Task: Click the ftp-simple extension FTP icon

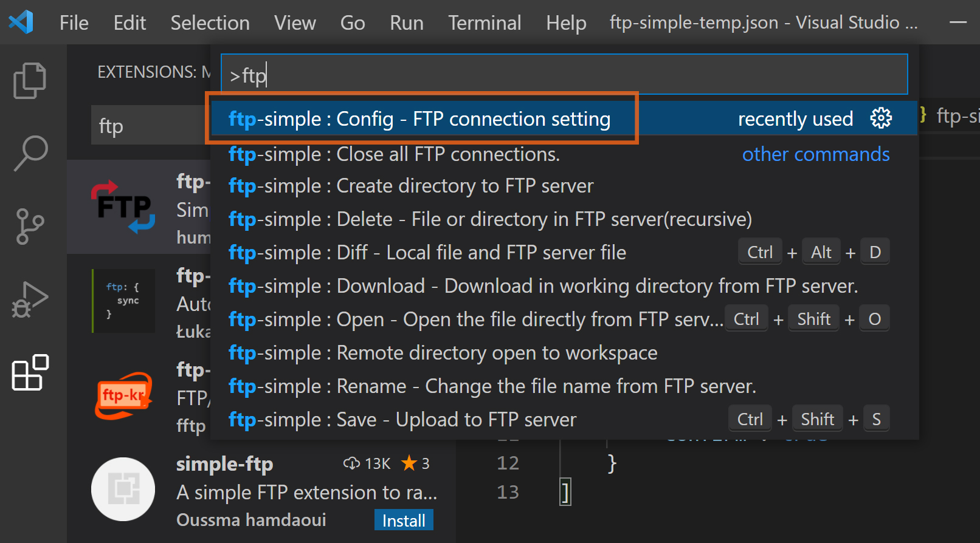Action: pyautogui.click(x=123, y=207)
